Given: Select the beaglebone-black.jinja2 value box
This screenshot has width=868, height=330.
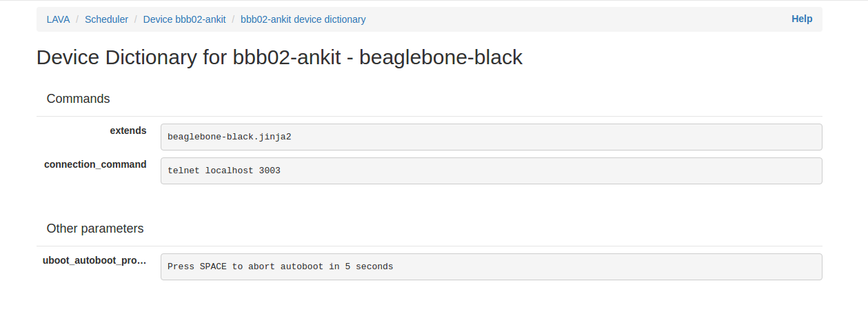Looking at the screenshot, I should (x=491, y=137).
